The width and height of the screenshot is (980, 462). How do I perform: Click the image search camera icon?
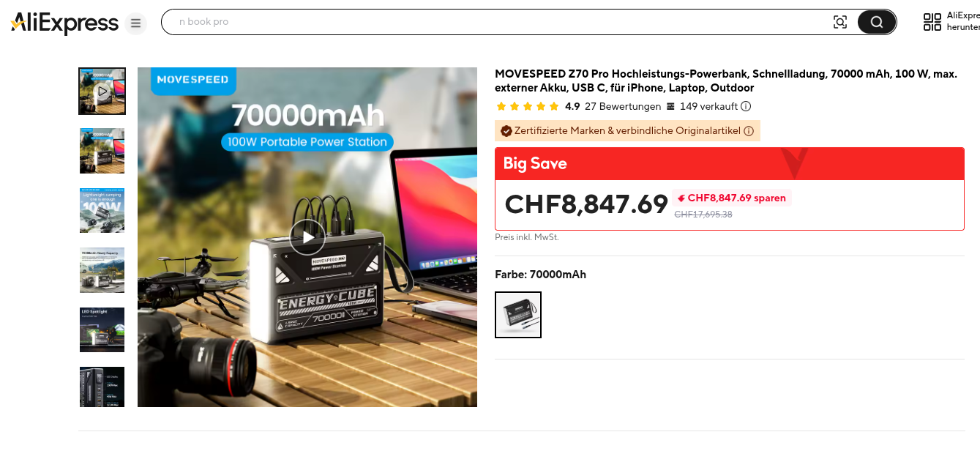tap(840, 22)
